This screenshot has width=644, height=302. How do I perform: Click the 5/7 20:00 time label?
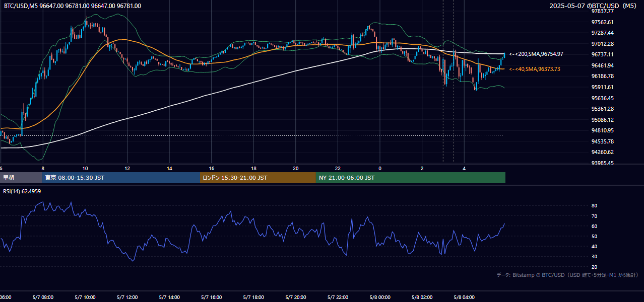[x=296, y=297]
